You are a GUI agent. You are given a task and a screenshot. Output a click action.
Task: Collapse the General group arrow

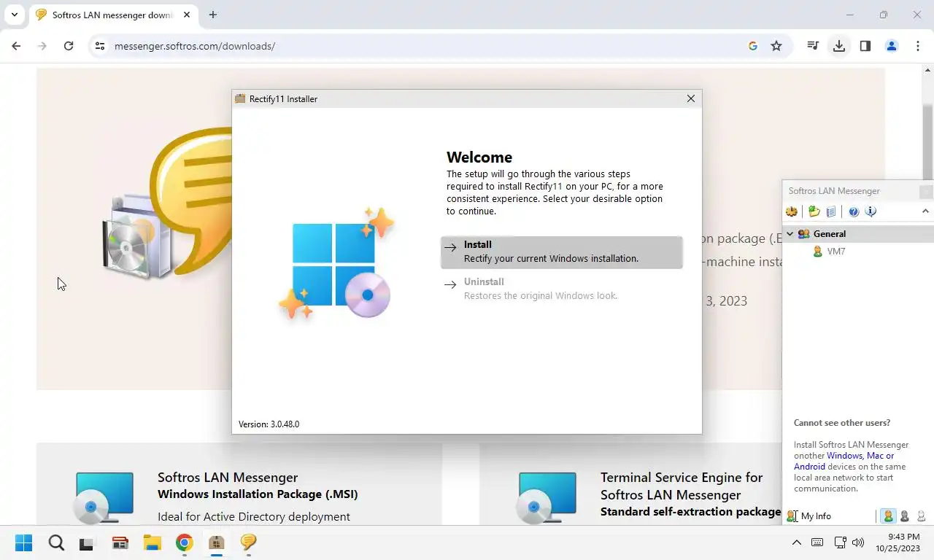(x=790, y=234)
